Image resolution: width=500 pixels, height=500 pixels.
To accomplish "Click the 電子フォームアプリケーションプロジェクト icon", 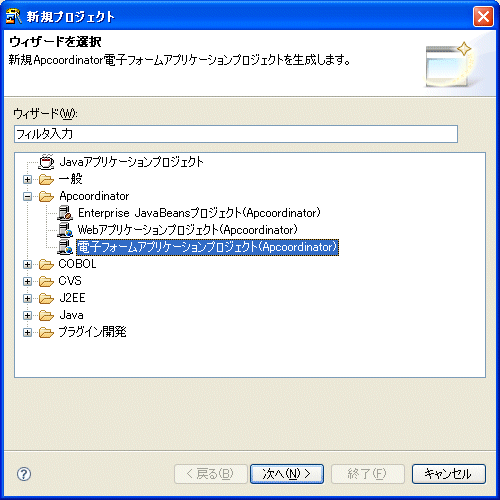I will tap(65, 247).
